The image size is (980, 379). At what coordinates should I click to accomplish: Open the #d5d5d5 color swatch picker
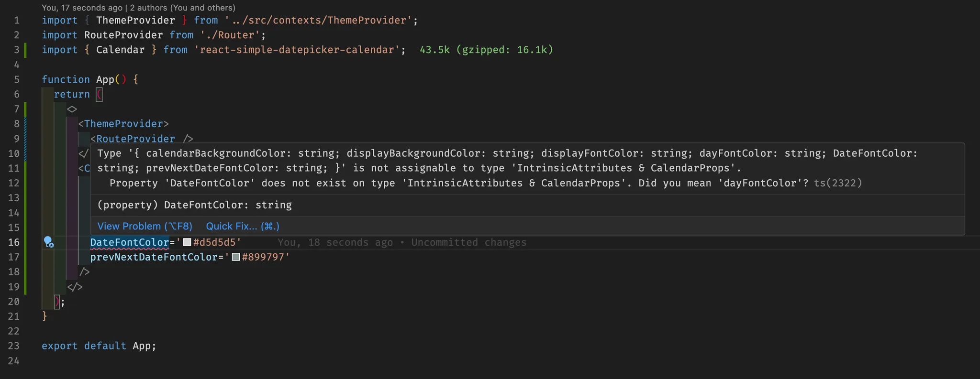pos(187,242)
